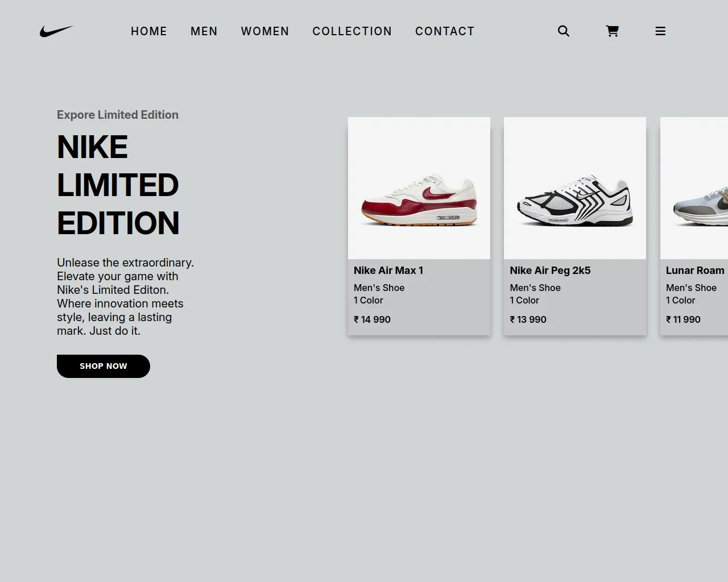Viewport: 728px width, 582px height.
Task: Click the Lunar Roam product title
Action: coord(695,271)
